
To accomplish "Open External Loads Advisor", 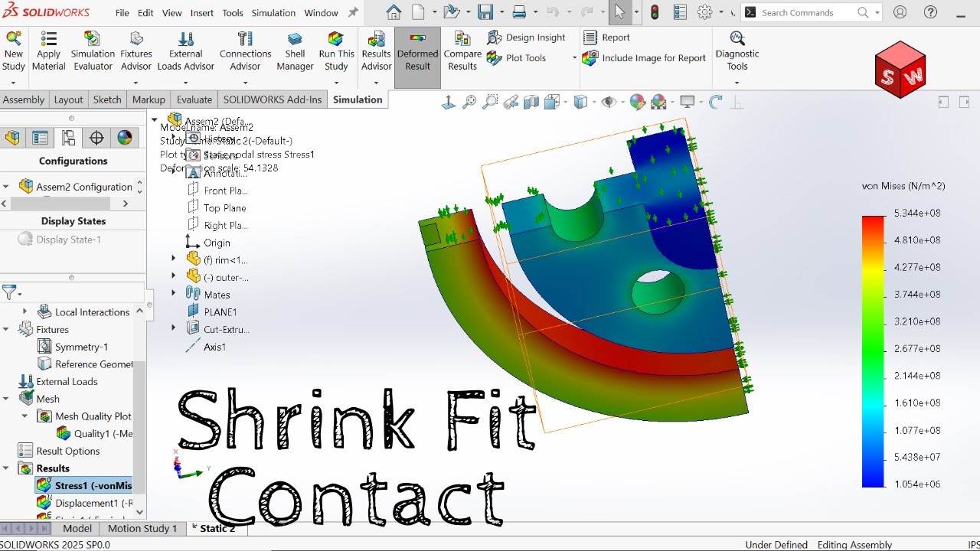I will pyautogui.click(x=186, y=51).
